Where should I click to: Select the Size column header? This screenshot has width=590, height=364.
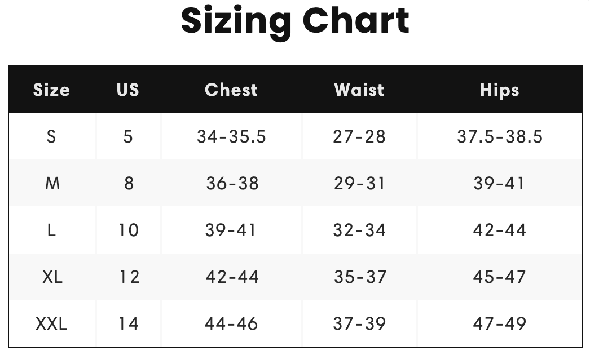51,90
